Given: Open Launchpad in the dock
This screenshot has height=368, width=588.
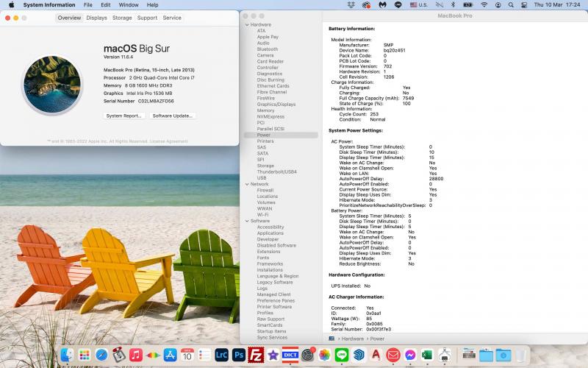Looking at the screenshot, I should (x=85, y=355).
